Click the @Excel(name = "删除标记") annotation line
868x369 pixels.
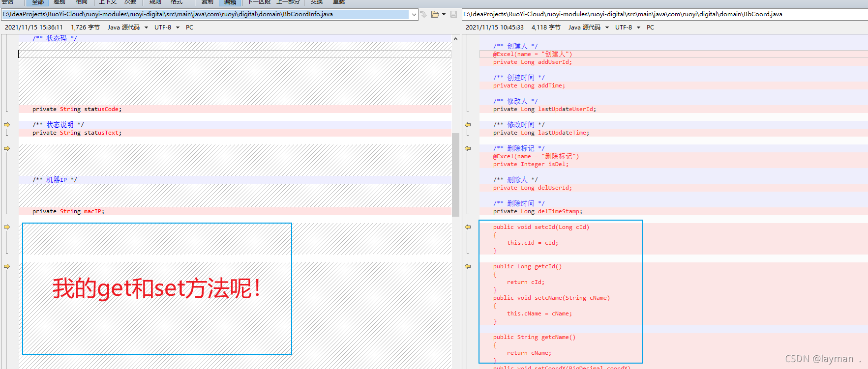[536, 156]
